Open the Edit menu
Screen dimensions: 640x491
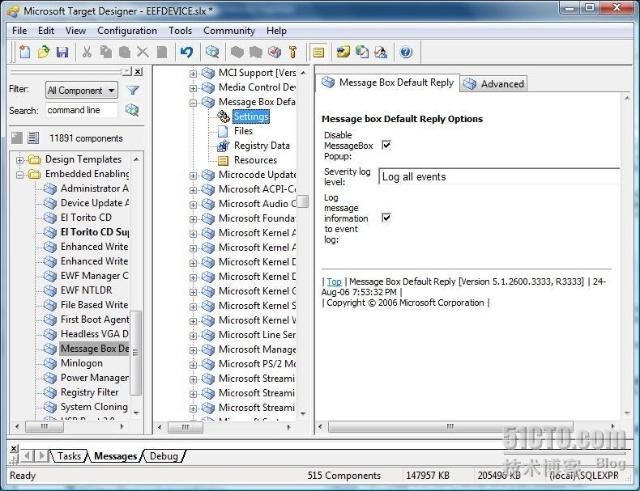click(46, 31)
